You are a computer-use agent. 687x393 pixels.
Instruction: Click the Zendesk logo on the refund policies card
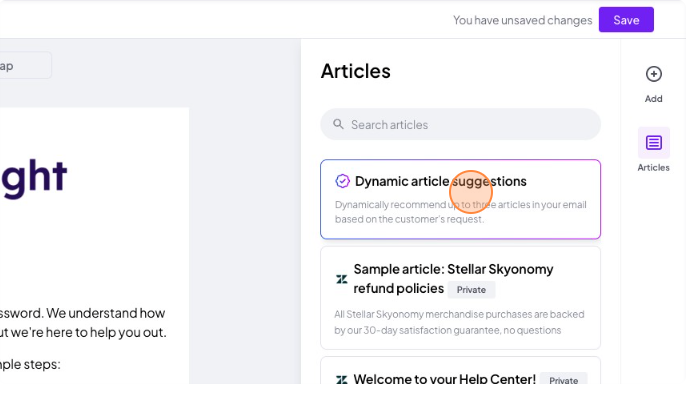(341, 279)
